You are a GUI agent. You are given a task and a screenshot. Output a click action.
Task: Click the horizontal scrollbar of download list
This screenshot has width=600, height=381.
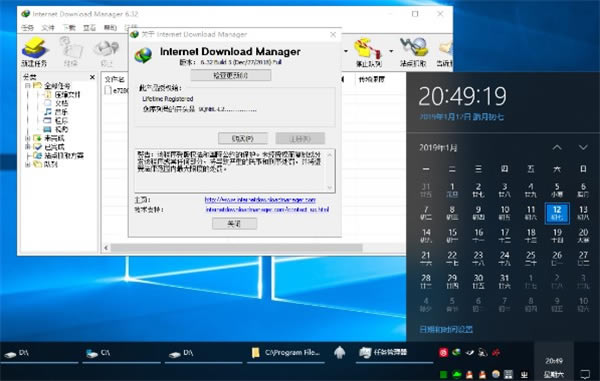(x=236, y=248)
